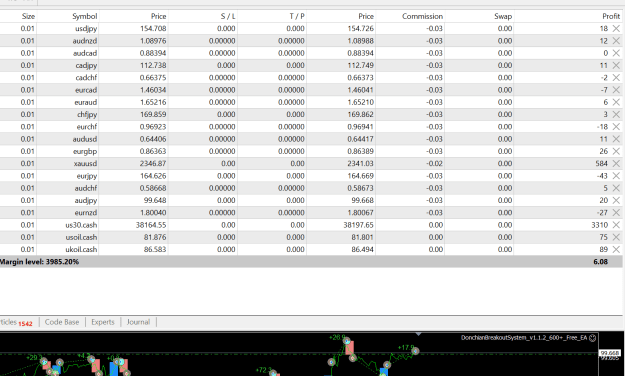Click the audjpy open price 99.648
Screen dimensions: 625x376
(x=155, y=200)
